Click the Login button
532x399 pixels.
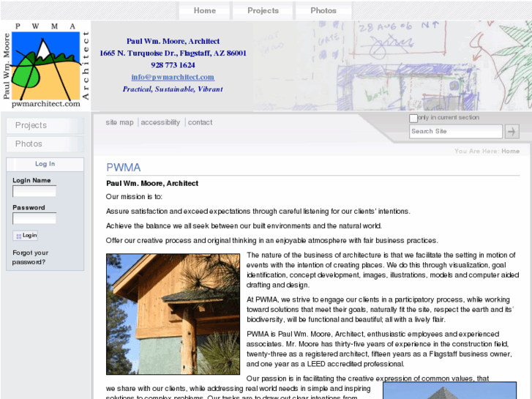tap(26, 235)
